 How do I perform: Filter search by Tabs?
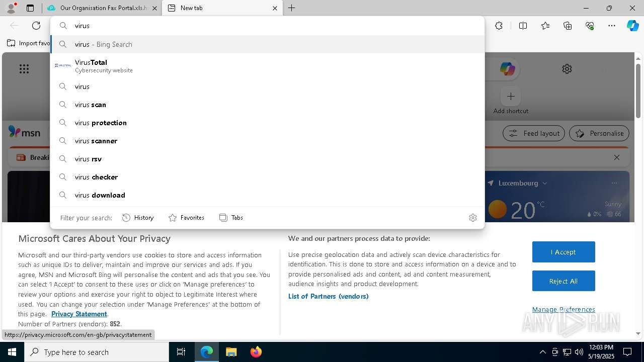point(231,218)
